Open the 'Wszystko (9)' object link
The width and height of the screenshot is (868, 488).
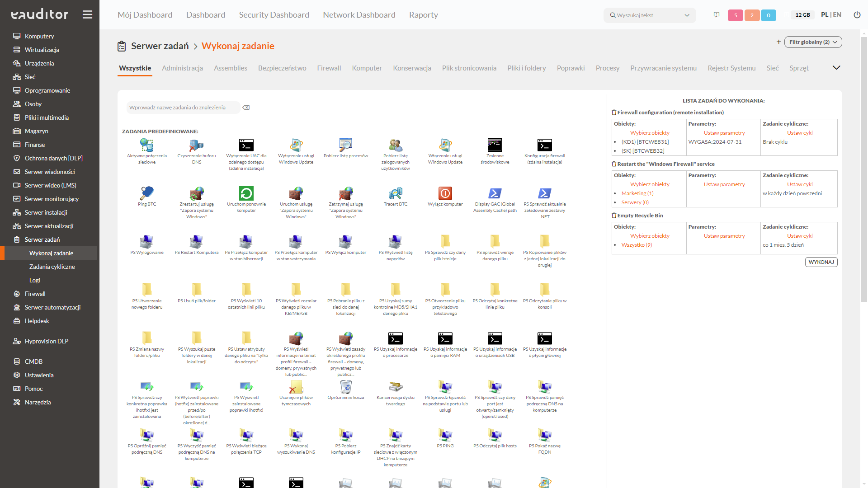coord(637,245)
